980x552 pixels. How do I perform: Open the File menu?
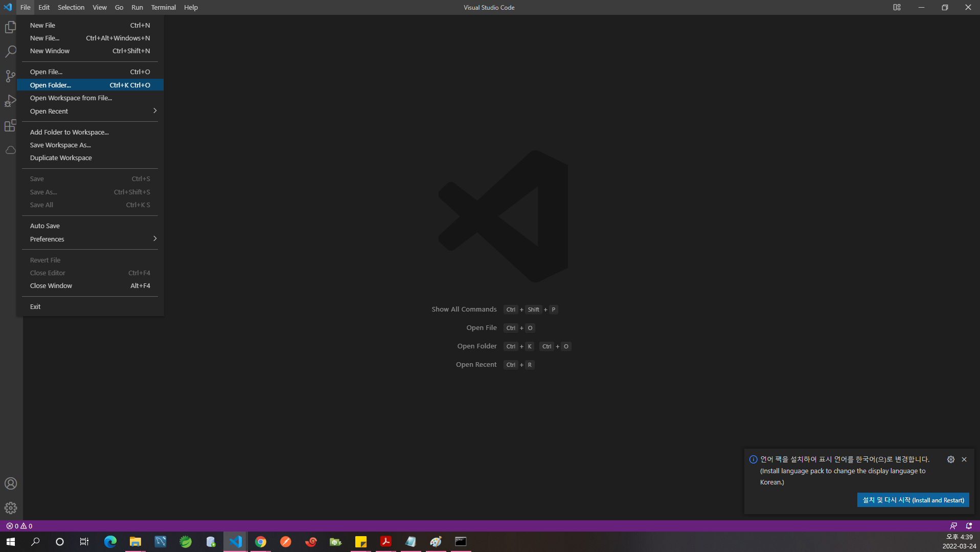[x=25, y=7]
